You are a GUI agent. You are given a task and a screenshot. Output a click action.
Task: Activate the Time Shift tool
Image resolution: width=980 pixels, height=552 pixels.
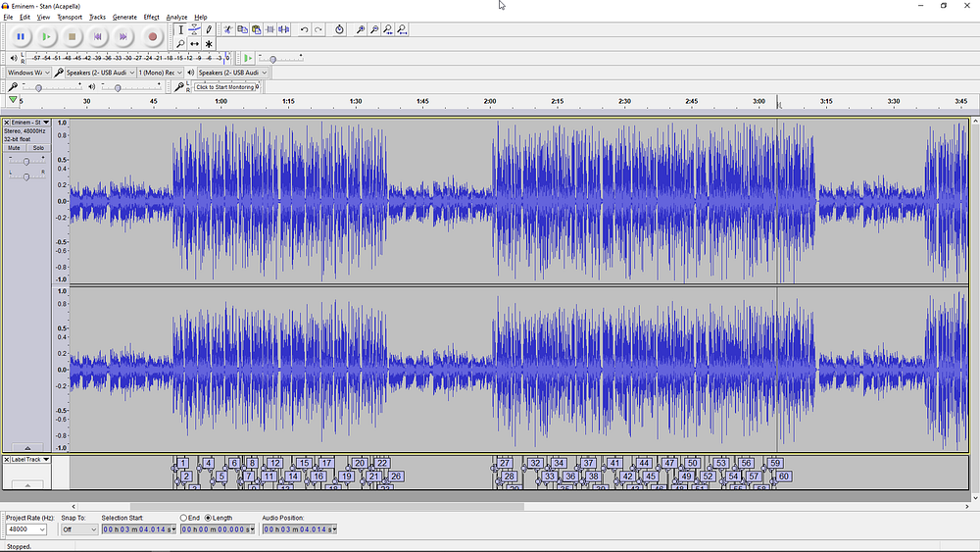point(194,44)
